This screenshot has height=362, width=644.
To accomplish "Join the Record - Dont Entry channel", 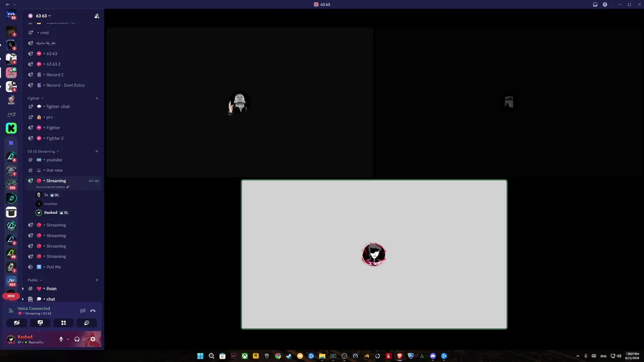I will [63, 85].
